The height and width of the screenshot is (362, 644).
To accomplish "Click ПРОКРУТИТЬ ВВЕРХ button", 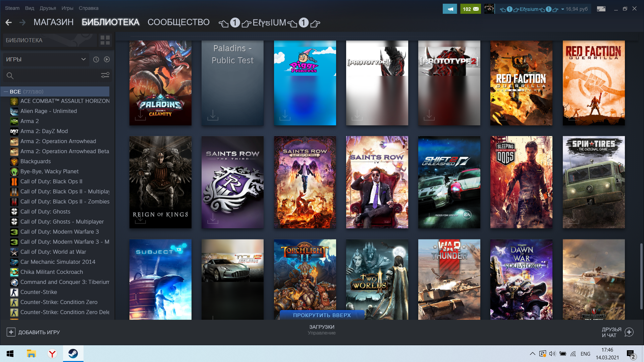I will (322, 315).
